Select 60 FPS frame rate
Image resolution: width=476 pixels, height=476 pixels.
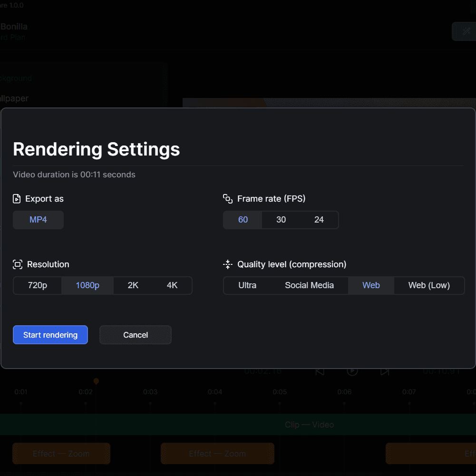[x=243, y=220]
